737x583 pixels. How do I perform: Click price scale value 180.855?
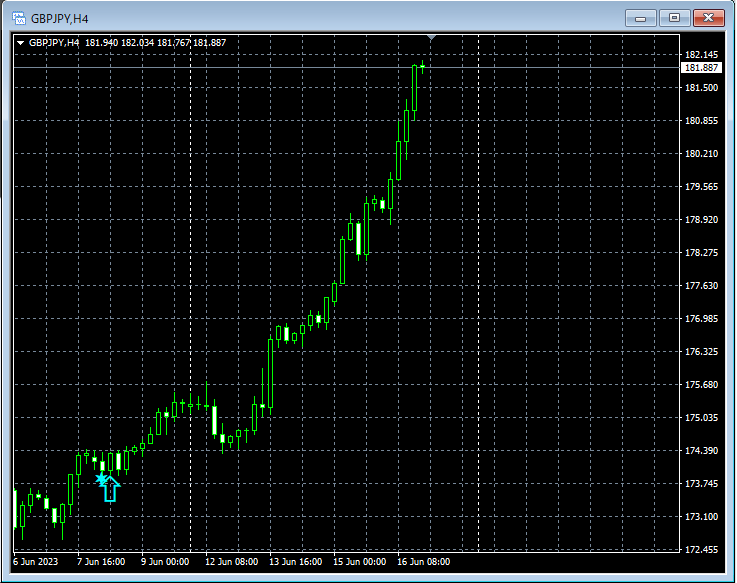point(701,120)
